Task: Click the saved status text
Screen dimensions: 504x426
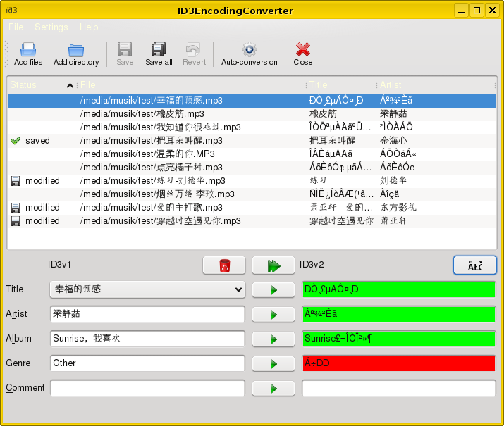Action: tap(37, 141)
